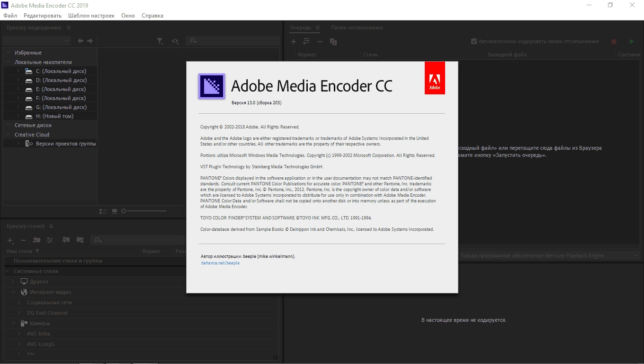
Task: Expand the H: (Новый том) drive
Action: click(18, 116)
